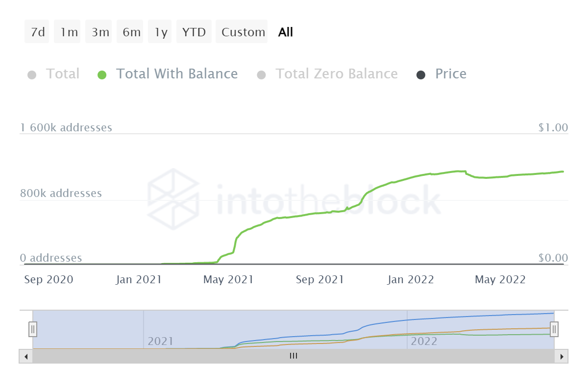588x392 pixels.
Task: Click the horizontal scrollbar grip
Action: [294, 356]
